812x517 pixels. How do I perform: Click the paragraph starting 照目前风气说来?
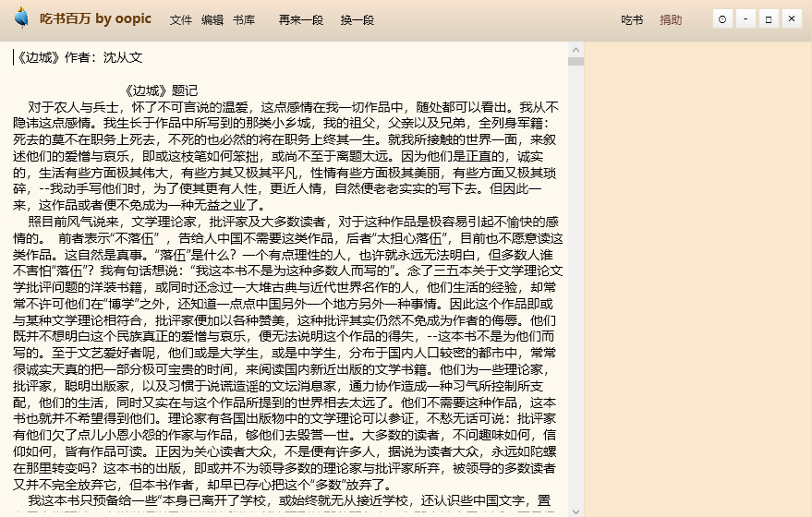pyautogui.click(x=288, y=353)
